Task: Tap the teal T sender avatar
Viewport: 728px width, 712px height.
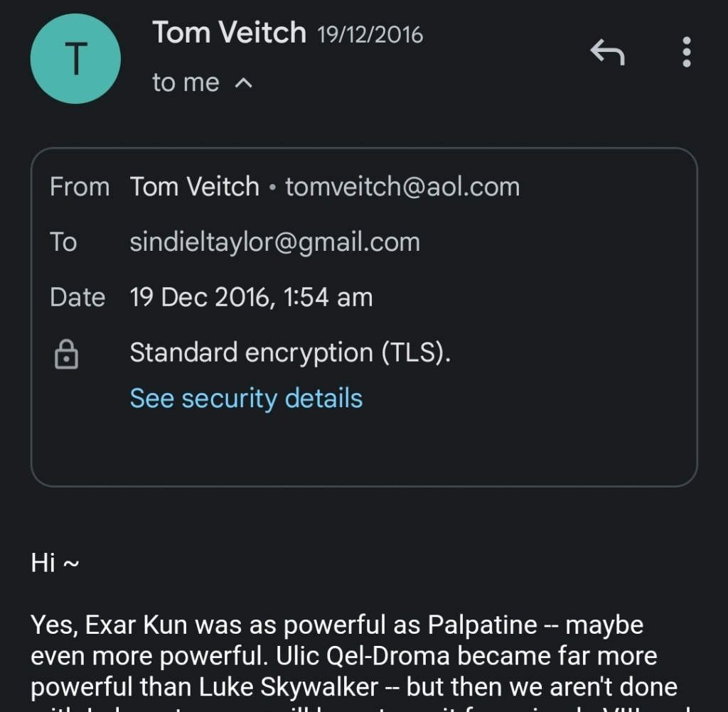Action: (x=75, y=58)
